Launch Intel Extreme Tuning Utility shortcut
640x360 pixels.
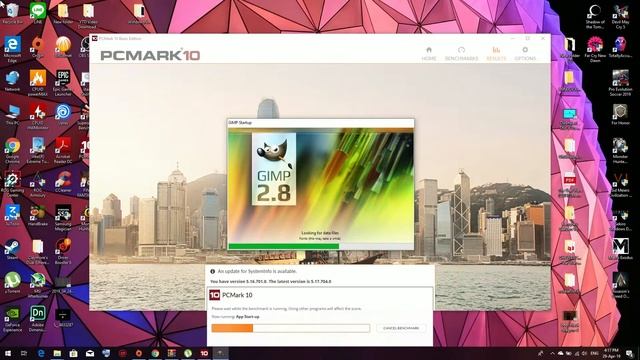pos(38,151)
